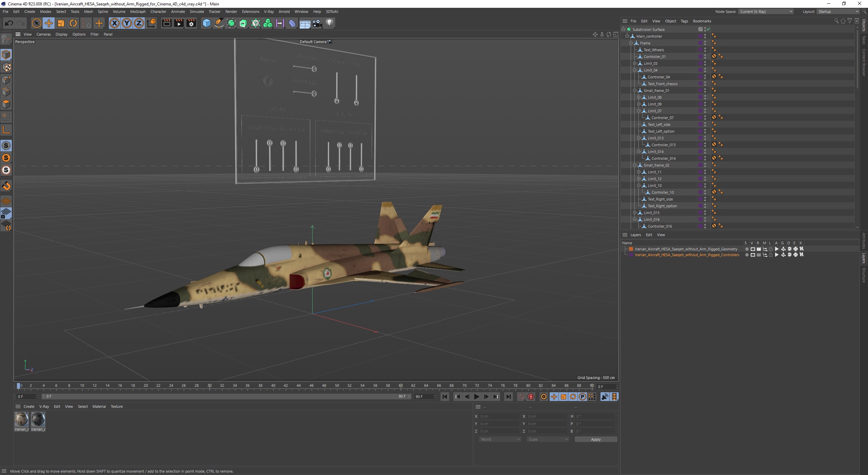Toggle X axis lock
Image resolution: width=868 pixels, height=475 pixels.
click(115, 23)
